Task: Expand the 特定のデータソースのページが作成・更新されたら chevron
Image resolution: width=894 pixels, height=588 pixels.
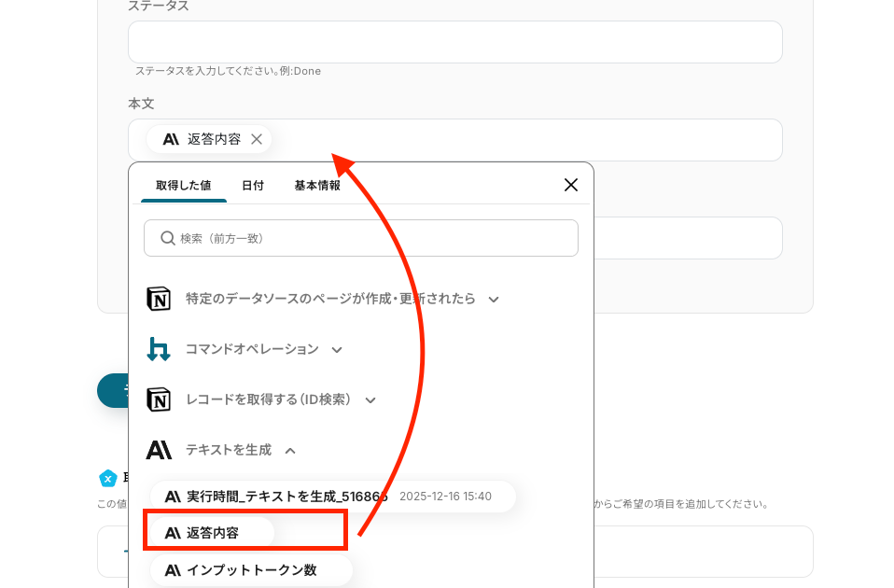Action: coord(495,300)
